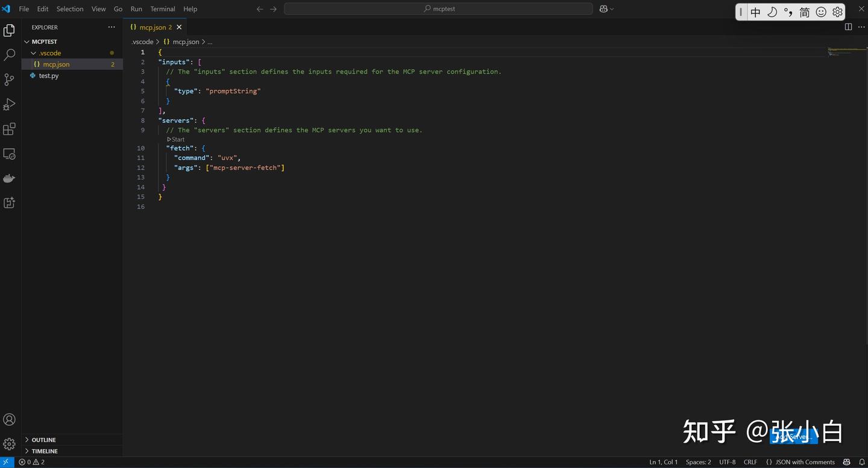
Task: Open test.py in the explorer
Action: point(49,76)
